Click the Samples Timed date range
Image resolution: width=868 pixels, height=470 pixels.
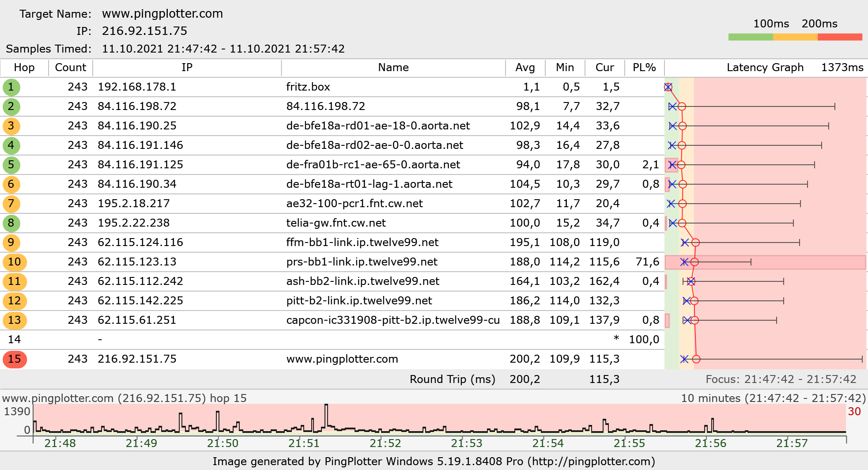pyautogui.click(x=223, y=49)
